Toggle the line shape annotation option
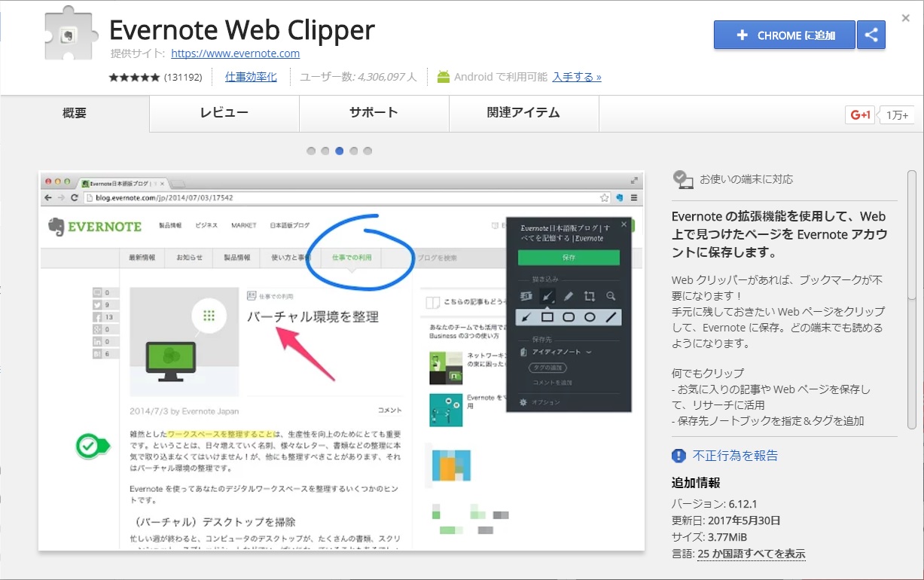This screenshot has width=924, height=580. tap(611, 316)
